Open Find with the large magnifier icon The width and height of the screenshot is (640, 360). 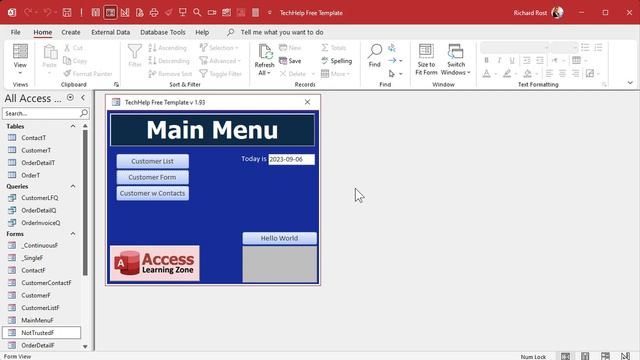(374, 51)
